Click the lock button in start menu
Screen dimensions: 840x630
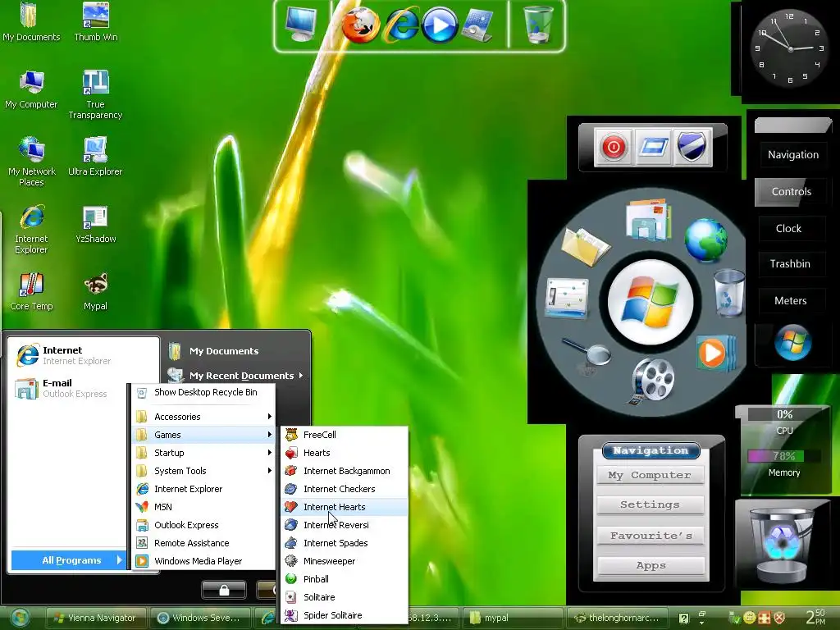[x=224, y=590]
